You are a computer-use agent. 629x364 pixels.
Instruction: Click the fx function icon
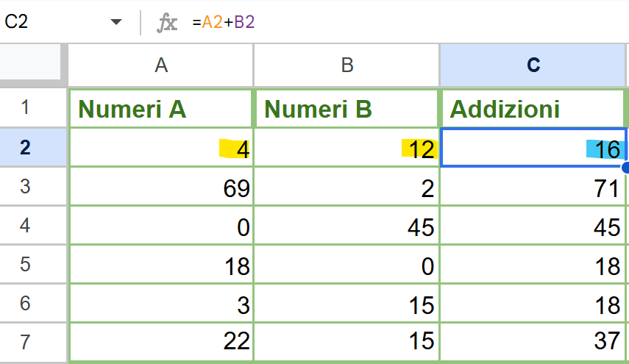[x=167, y=22]
